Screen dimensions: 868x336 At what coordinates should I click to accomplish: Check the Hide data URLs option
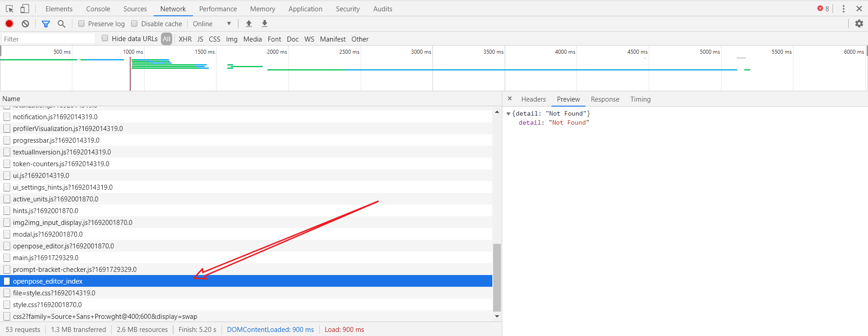tap(105, 38)
